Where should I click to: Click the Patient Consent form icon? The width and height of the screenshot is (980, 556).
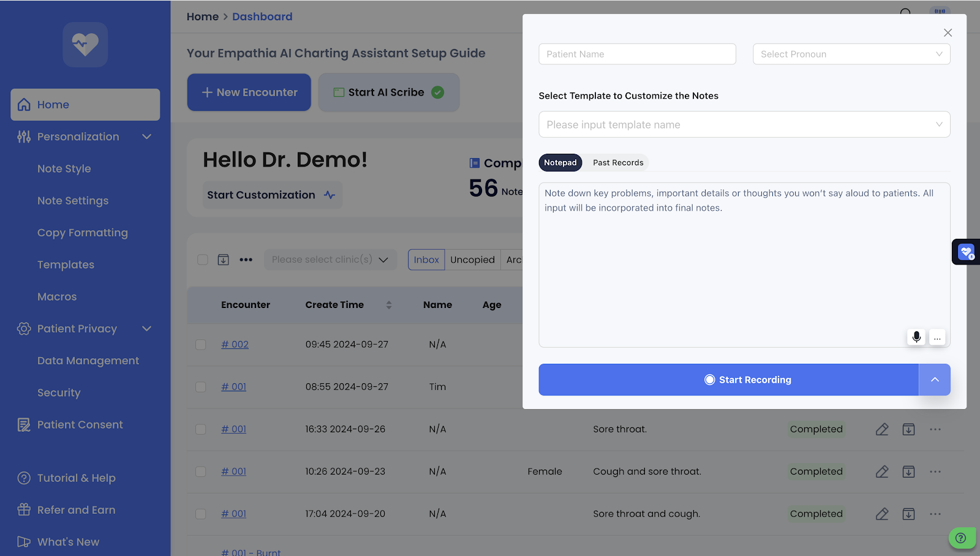click(24, 424)
